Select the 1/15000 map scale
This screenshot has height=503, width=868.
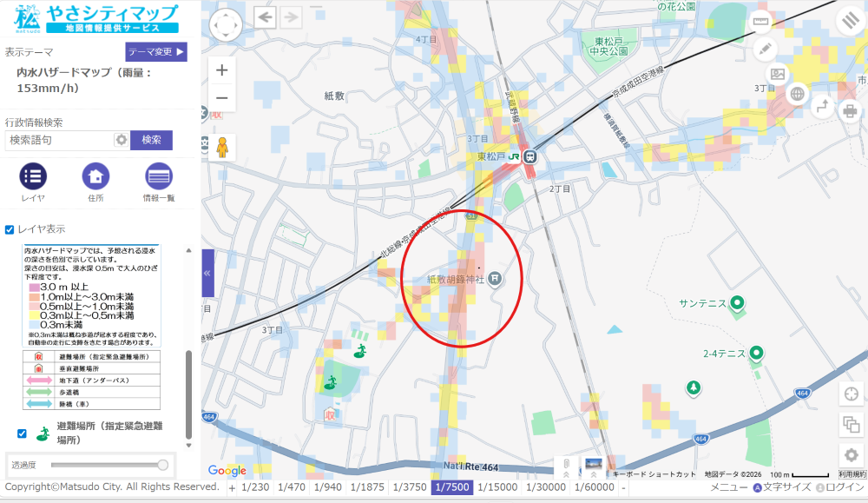pos(497,487)
